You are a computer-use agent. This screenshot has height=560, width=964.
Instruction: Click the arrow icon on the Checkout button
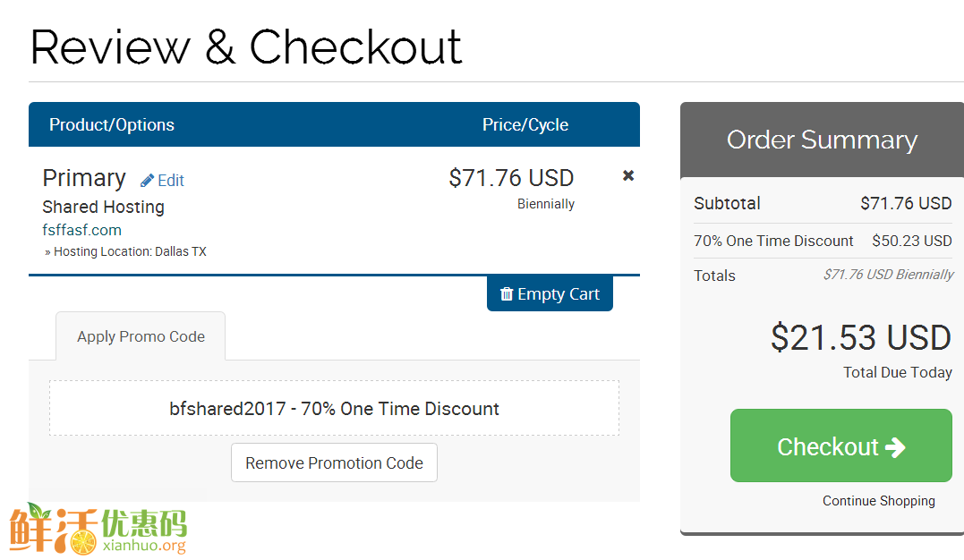pos(895,447)
